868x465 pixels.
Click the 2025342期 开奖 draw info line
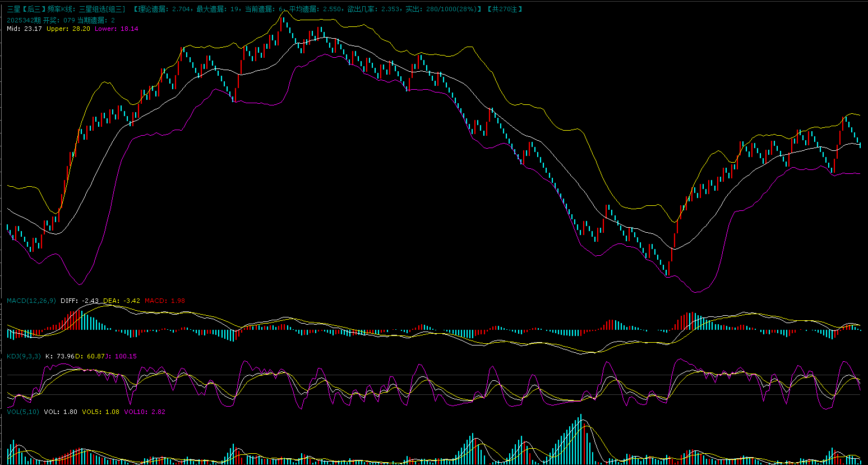pyautogui.click(x=61, y=20)
